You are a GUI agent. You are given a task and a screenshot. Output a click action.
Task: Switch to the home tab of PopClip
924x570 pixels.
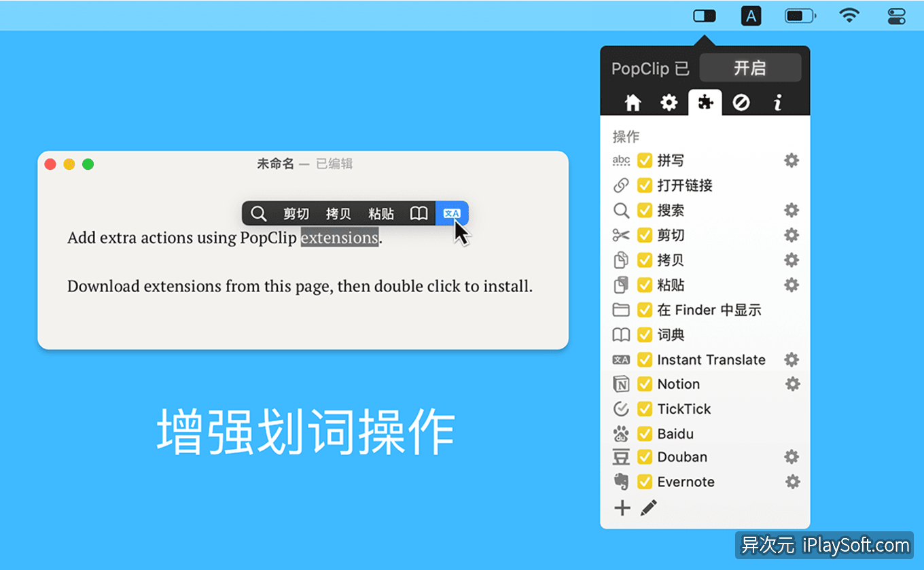633,102
